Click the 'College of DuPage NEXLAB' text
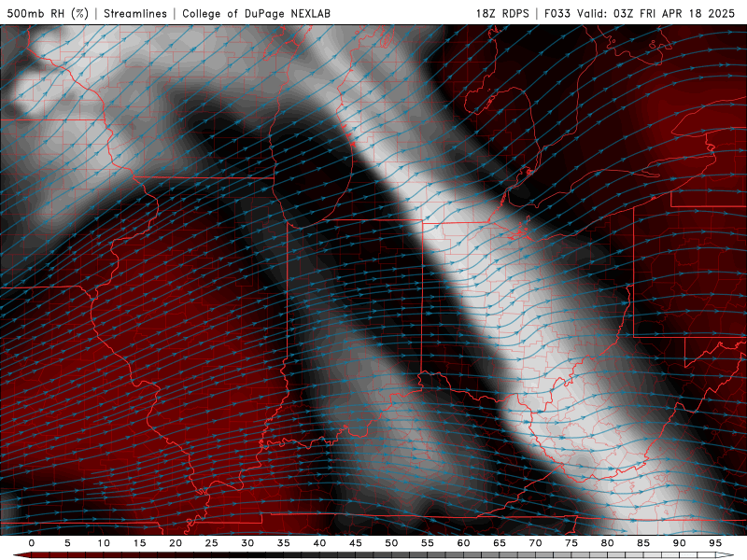Viewport: 747px width, 560px height. pos(256,13)
